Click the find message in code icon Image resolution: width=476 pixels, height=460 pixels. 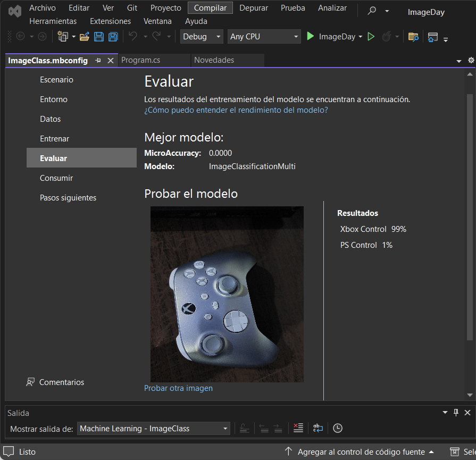coord(244,428)
